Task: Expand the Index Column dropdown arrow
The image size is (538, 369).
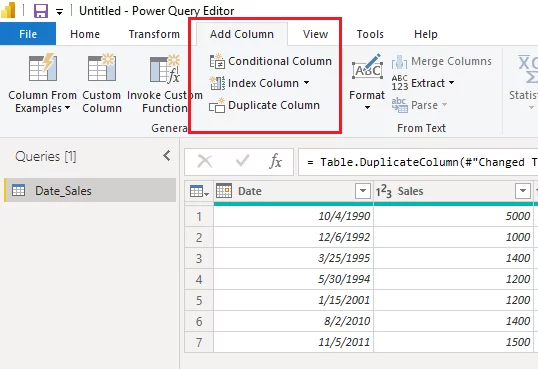Action: click(x=306, y=83)
